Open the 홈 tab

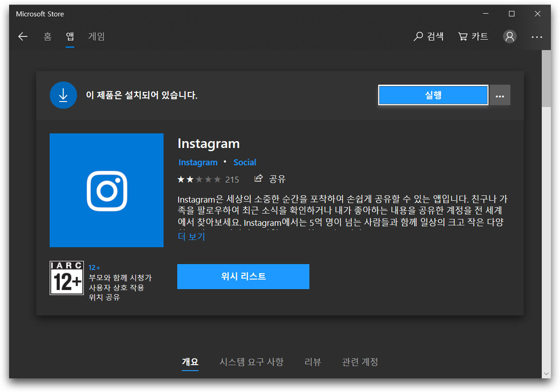(x=47, y=36)
